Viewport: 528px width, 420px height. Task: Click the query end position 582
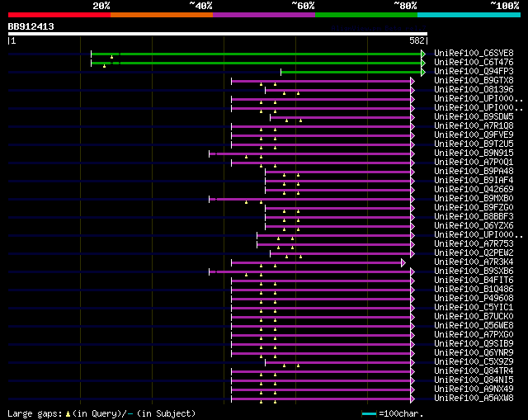(417, 40)
